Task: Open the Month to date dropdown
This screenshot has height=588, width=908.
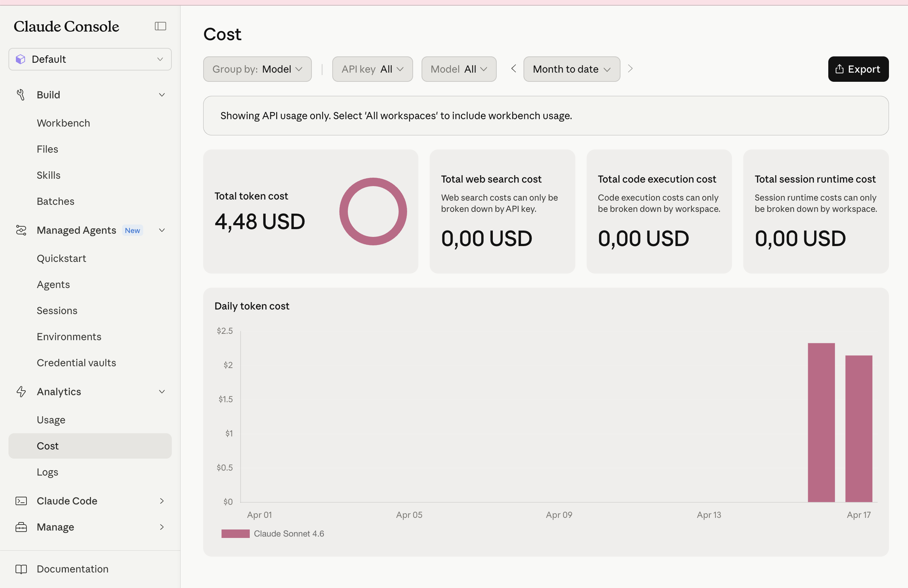Action: click(x=571, y=69)
